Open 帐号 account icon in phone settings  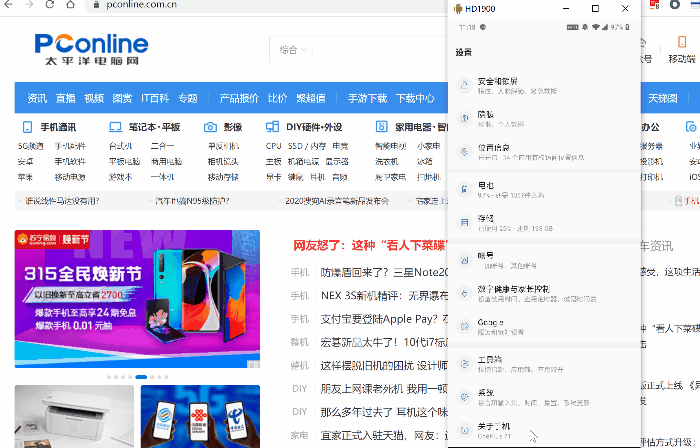click(464, 260)
